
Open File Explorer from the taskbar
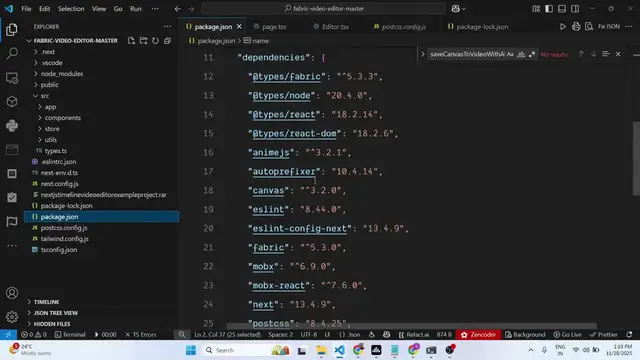321,350
